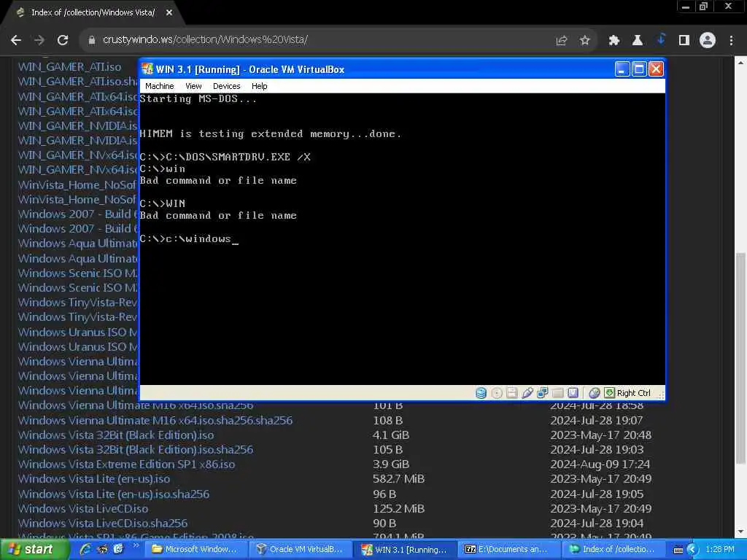Open Vienna Ultimate M16 x64.iso.sha256.sha256 link
The image size is (747, 560).
155,421
